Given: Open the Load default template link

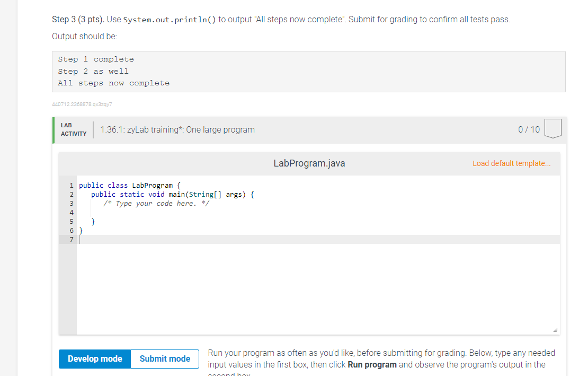Looking at the screenshot, I should tap(511, 163).
